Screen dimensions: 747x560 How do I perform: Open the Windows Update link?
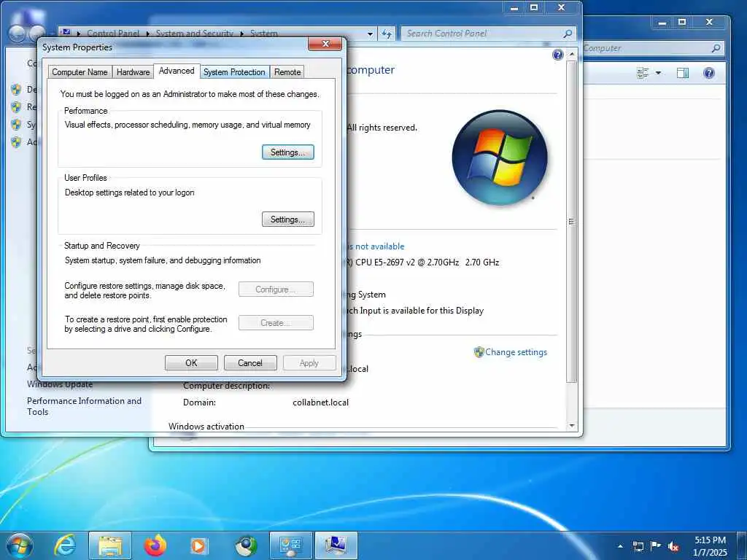(x=60, y=384)
